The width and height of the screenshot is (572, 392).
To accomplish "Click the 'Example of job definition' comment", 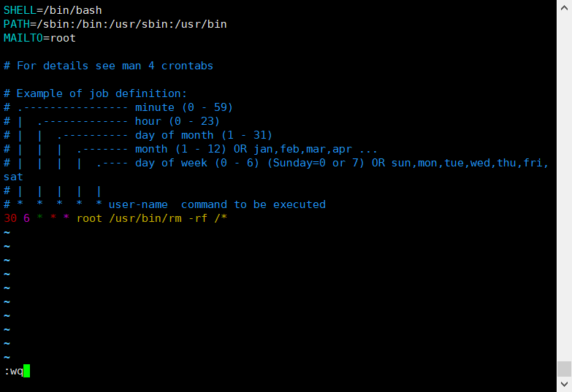I will pos(102,93).
